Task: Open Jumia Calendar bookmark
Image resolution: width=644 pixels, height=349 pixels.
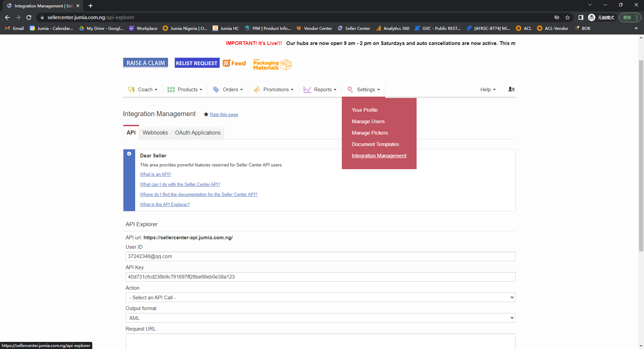Action: [52, 29]
